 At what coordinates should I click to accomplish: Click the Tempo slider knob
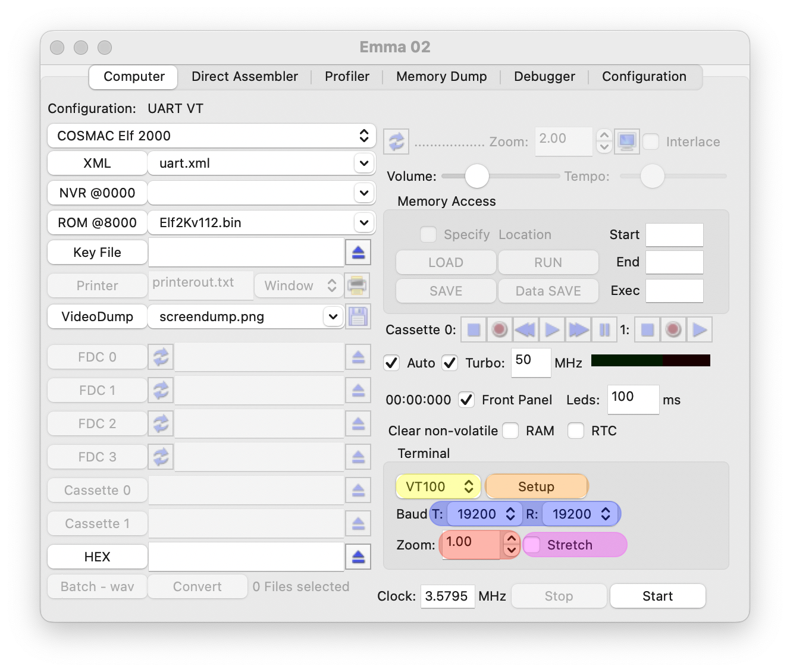tap(653, 176)
